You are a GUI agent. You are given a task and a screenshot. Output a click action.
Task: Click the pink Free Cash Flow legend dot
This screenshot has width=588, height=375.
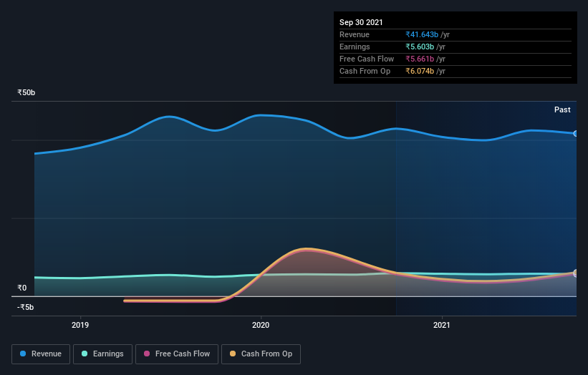tap(147, 354)
